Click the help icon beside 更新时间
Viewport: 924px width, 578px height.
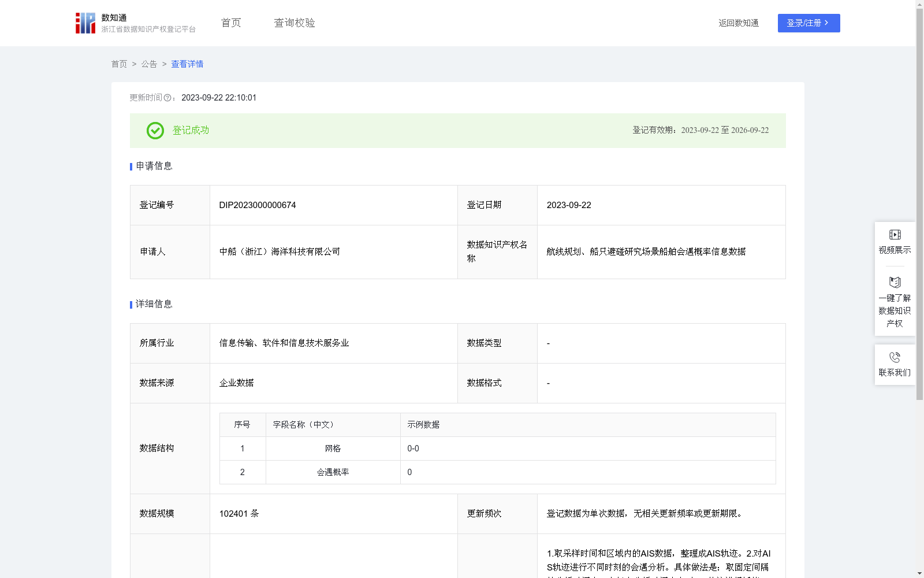click(x=167, y=98)
